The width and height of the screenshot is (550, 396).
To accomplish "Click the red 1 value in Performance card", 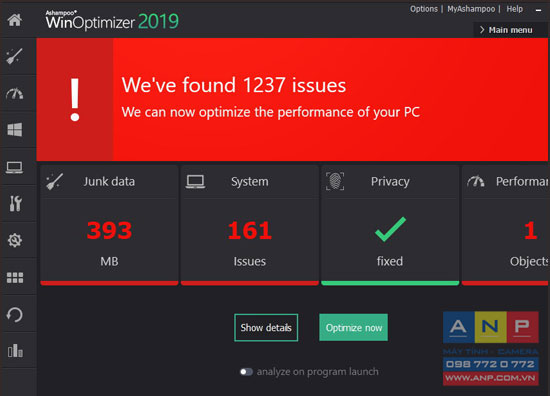I will tap(530, 230).
